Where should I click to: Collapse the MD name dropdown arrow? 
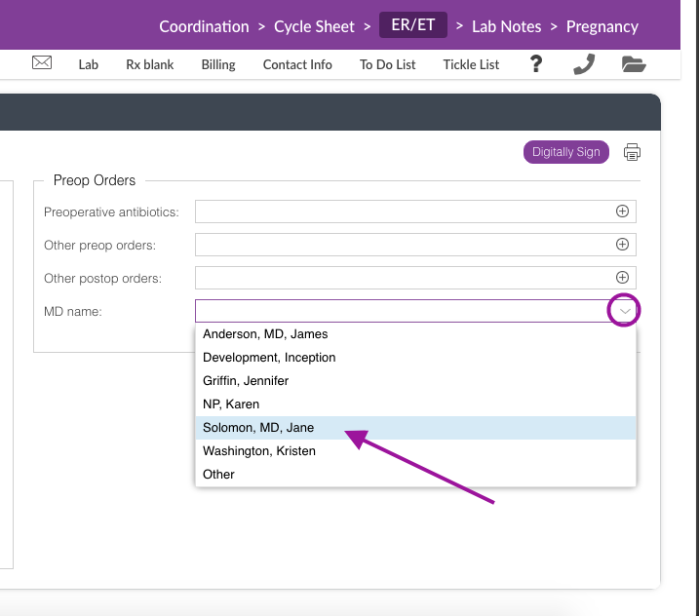point(624,311)
